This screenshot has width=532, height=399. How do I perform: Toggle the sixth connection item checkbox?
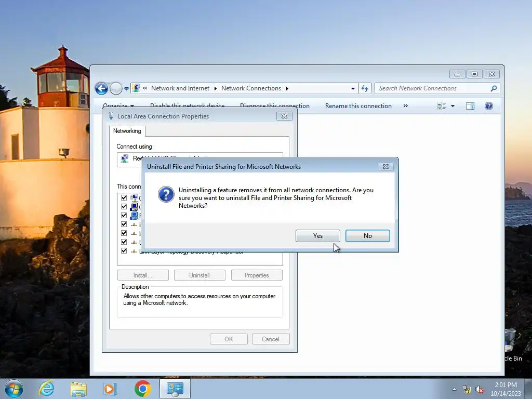[x=124, y=242]
